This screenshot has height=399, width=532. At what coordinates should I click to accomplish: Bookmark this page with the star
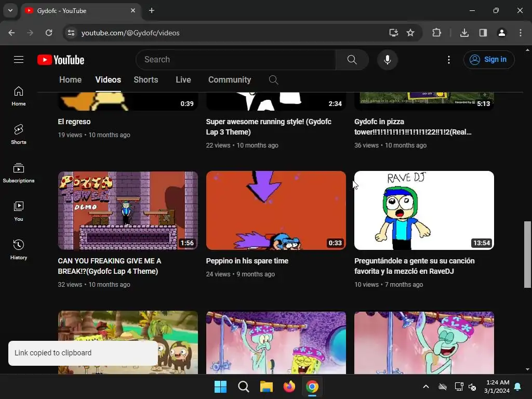410,33
